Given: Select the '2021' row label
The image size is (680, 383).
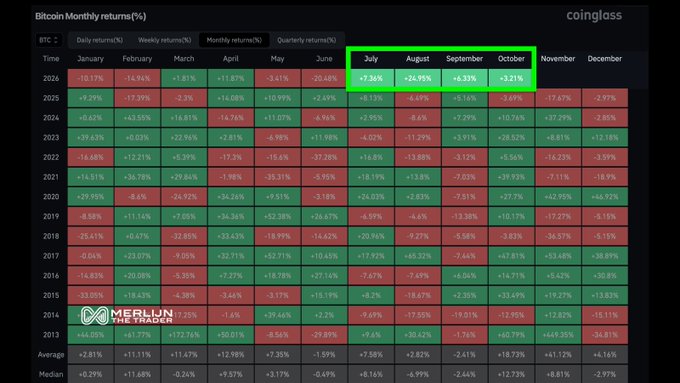Looking at the screenshot, I should coord(51,177).
